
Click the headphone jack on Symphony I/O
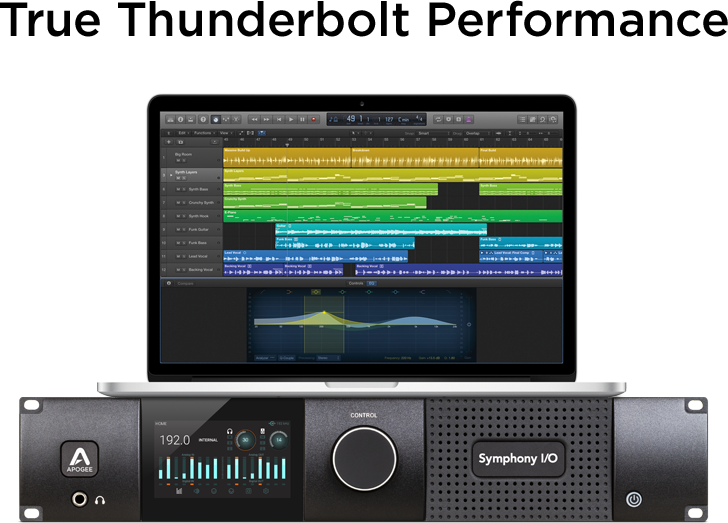pyautogui.click(x=79, y=499)
